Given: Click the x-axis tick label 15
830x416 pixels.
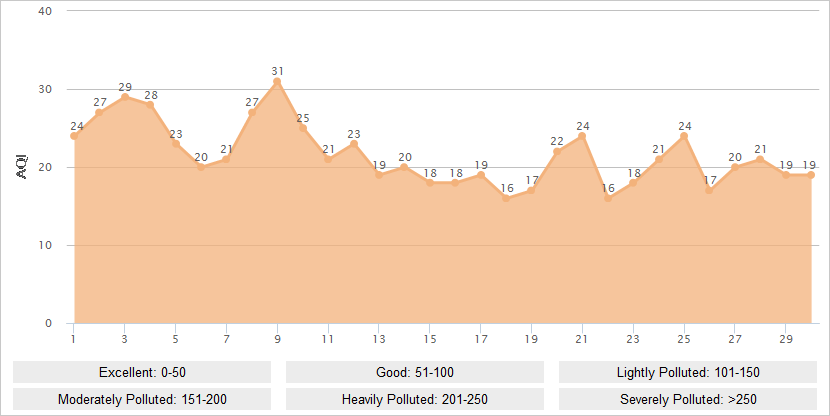Looking at the screenshot, I should pos(430,339).
